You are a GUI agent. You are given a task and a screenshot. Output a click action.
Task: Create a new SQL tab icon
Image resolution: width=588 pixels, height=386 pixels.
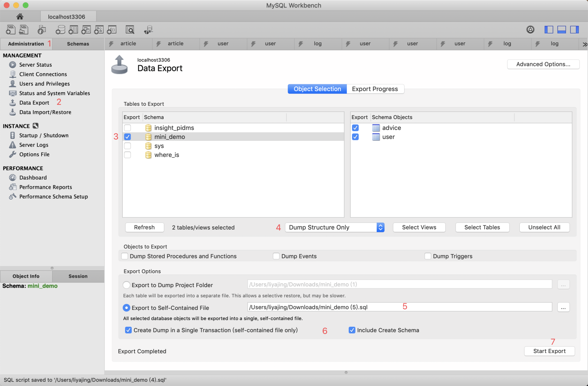11,29
